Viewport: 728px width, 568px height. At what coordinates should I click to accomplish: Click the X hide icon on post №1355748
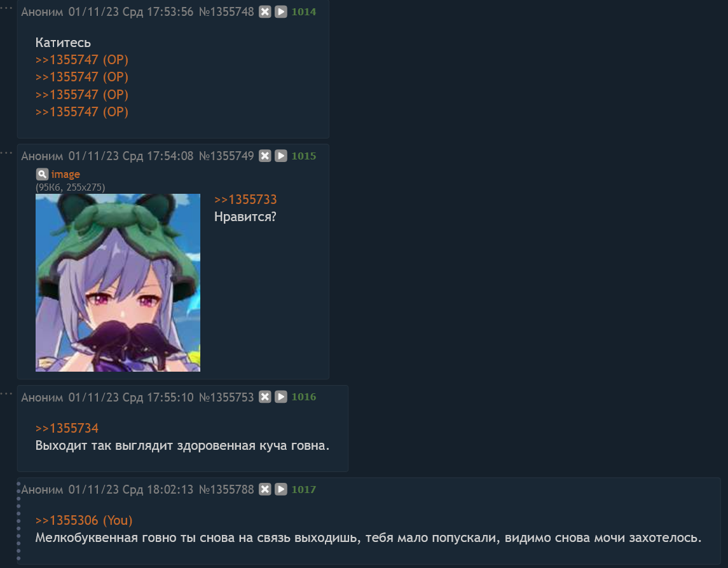(x=264, y=12)
